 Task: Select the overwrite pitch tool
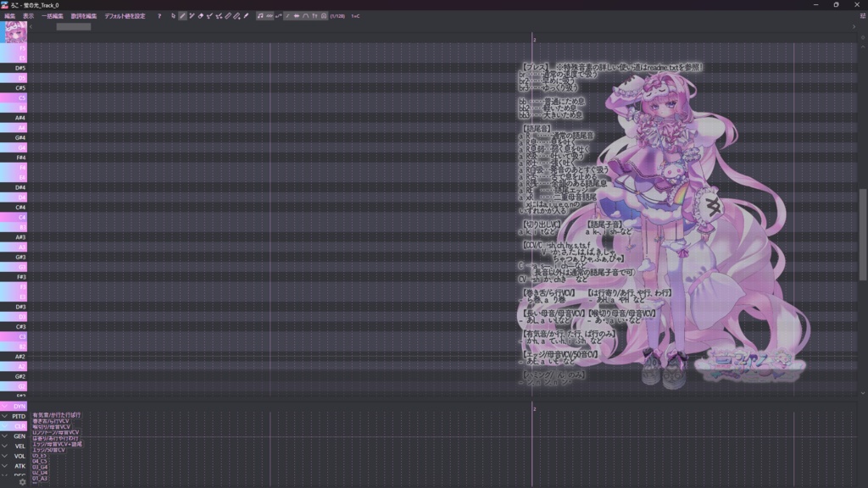219,16
